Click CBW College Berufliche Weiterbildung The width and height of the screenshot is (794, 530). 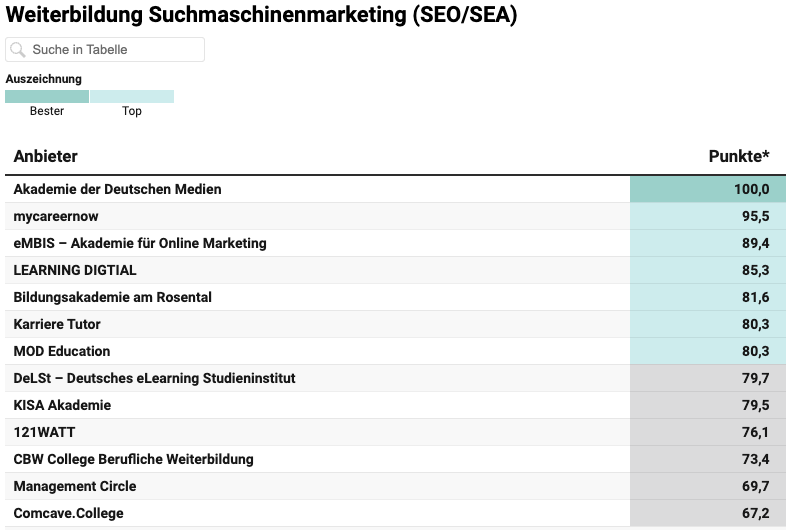(133, 459)
